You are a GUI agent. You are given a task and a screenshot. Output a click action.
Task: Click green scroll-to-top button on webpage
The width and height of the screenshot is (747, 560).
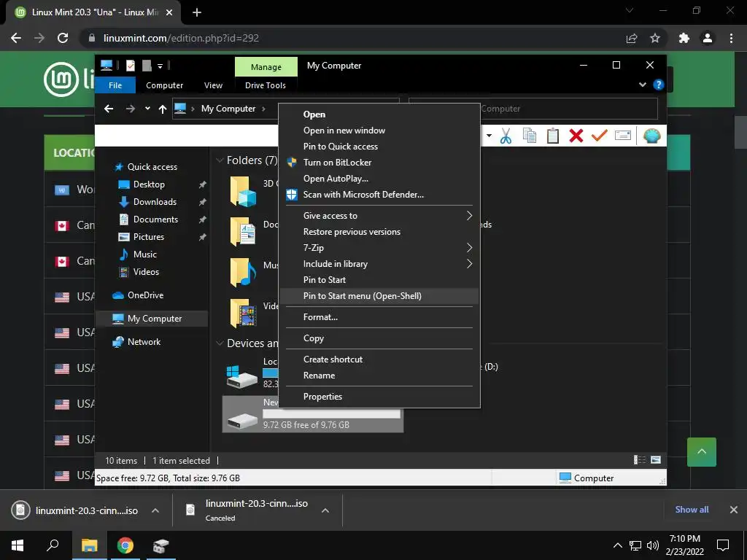tap(701, 452)
